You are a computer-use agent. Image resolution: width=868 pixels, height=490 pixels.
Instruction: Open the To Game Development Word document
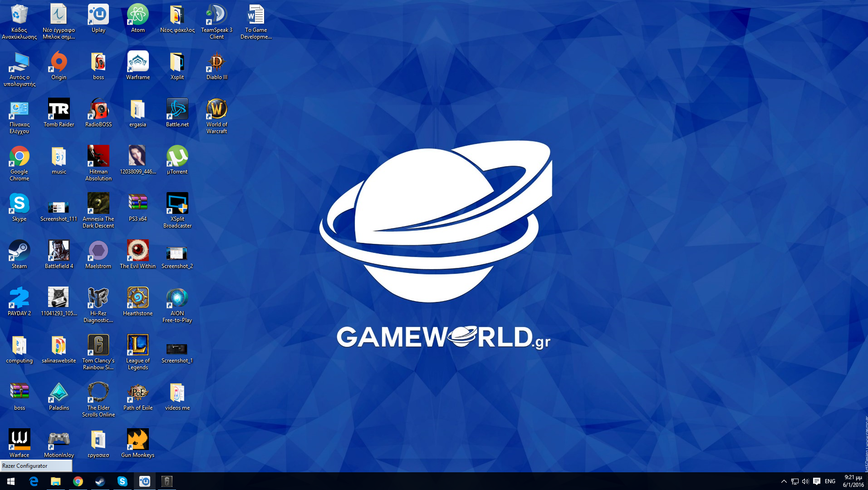coord(256,21)
